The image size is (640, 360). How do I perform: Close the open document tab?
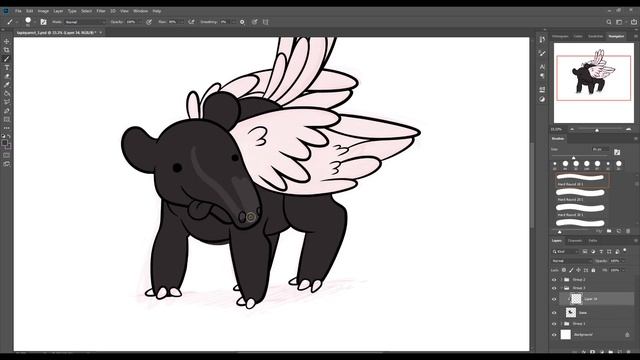tap(101, 32)
